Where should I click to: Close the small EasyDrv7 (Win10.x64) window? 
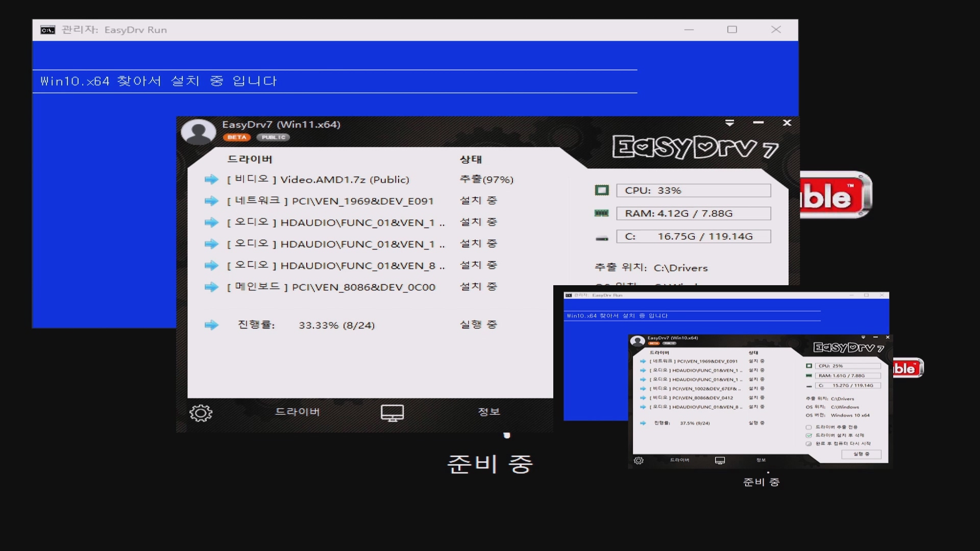[x=888, y=337]
